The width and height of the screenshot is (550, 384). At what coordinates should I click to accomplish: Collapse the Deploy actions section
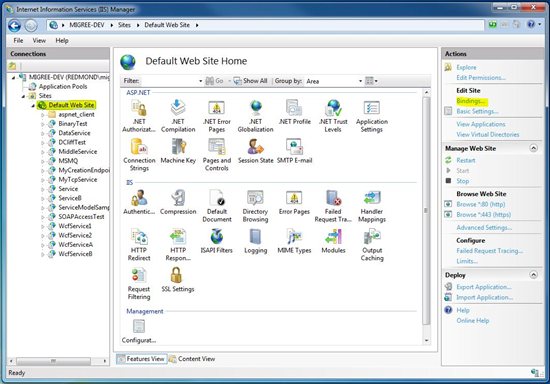(x=533, y=275)
